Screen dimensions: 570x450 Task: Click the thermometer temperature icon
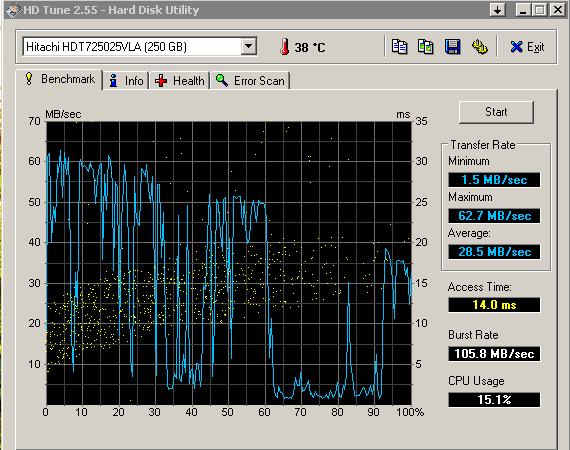coord(285,47)
